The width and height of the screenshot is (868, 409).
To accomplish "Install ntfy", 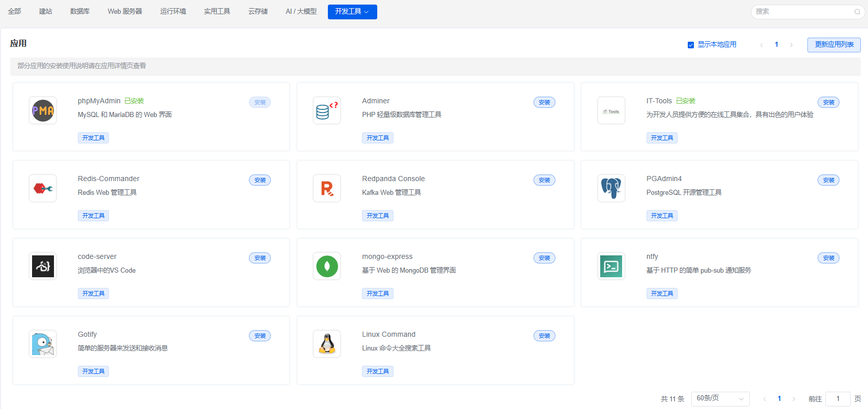I will [828, 258].
